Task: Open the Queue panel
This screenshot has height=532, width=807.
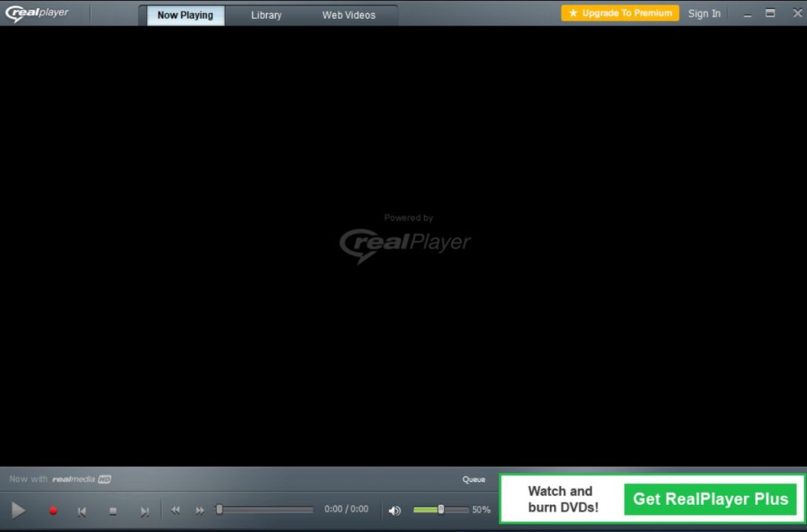Action: pyautogui.click(x=474, y=479)
